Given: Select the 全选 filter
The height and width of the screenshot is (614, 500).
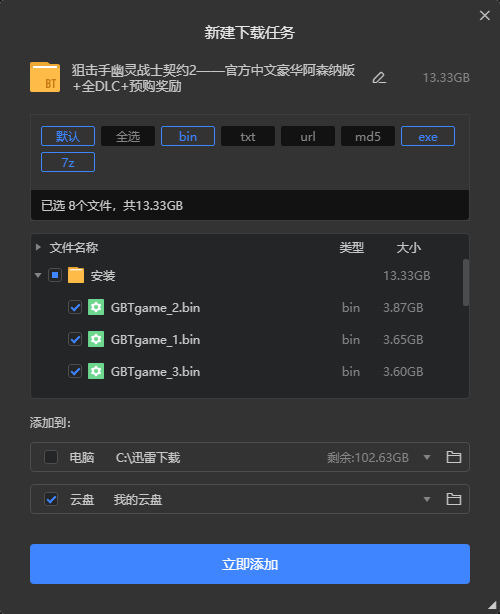Looking at the screenshot, I should [128, 136].
